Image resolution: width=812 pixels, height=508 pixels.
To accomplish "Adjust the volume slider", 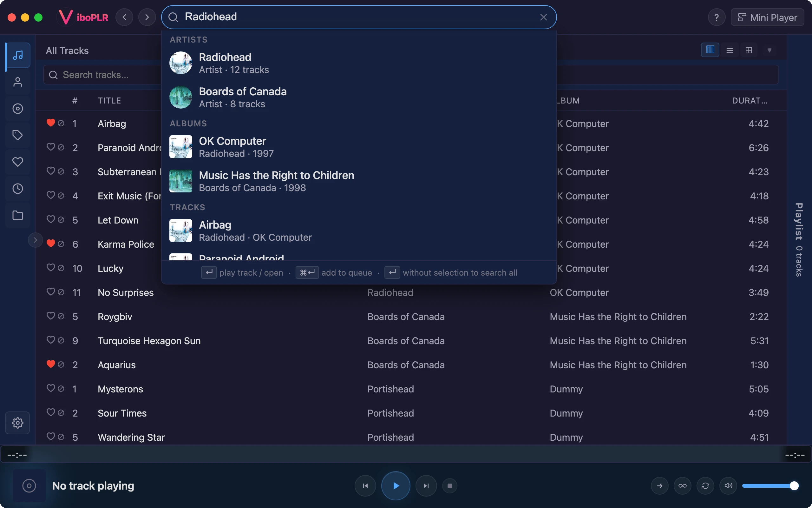I will [770, 486].
